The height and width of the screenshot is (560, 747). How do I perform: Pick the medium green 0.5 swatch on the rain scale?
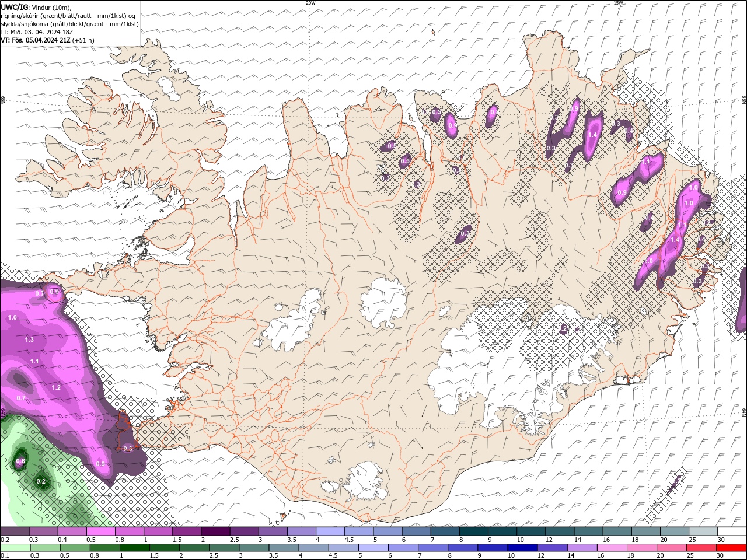point(75,548)
